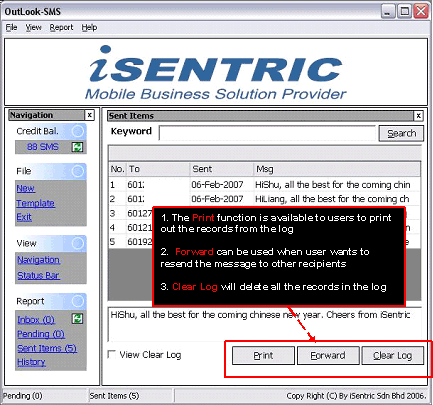This screenshot has height=405, width=433.
Task: Click the Print button
Action: 263,355
